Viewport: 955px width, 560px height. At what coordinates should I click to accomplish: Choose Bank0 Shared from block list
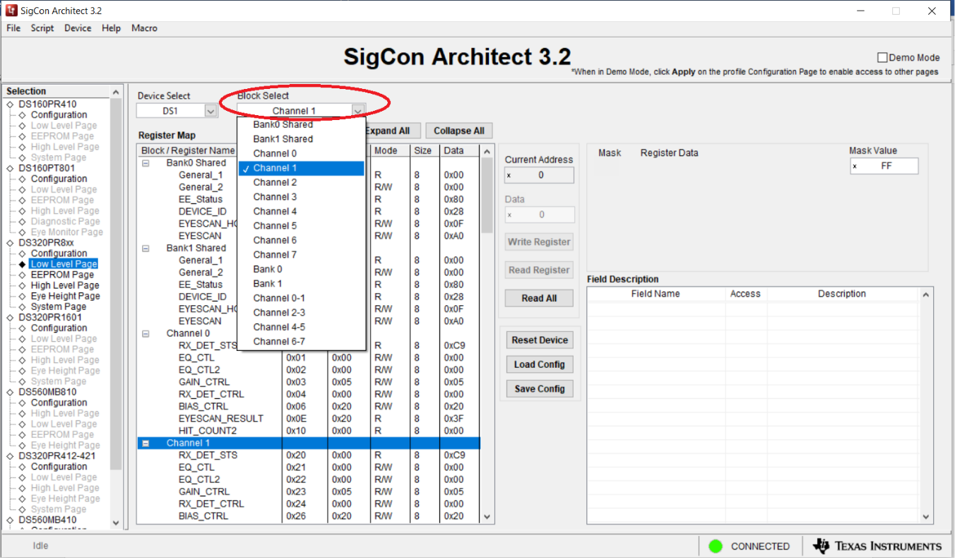(x=302, y=124)
